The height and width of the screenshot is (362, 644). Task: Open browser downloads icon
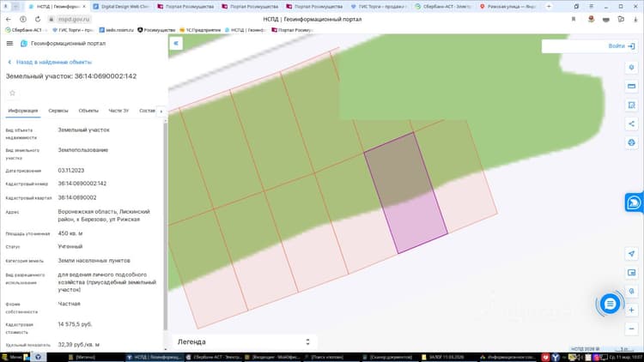pyautogui.click(x=635, y=19)
